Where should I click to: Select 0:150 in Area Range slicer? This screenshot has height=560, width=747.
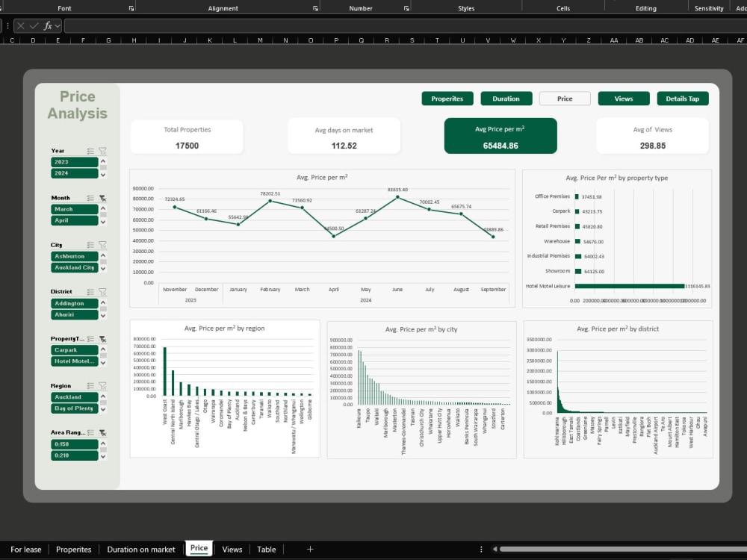(x=74, y=444)
